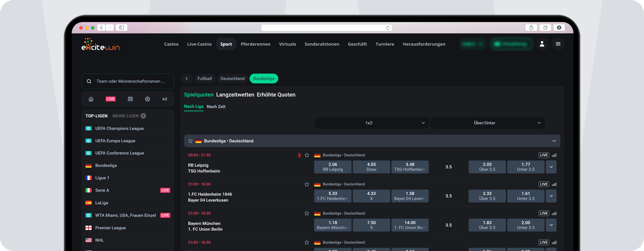Expand more markets for RB Leipzig match
Viewport: 644px width, 251px height.
[x=551, y=167]
